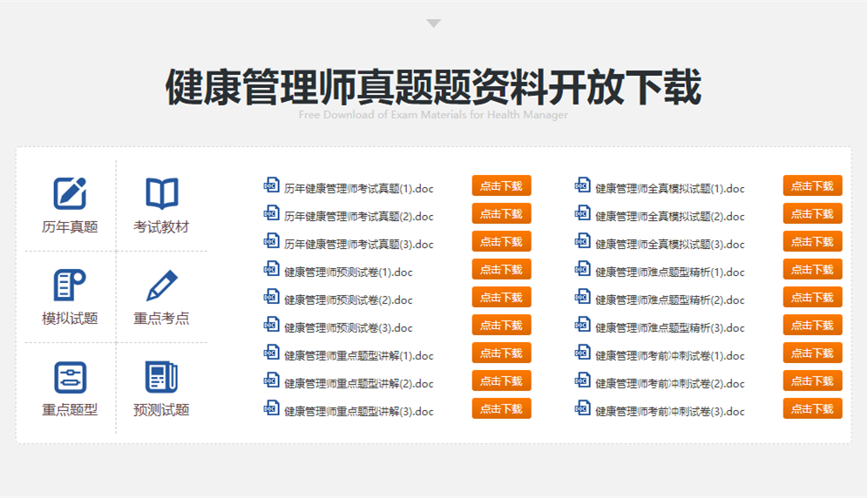Download 健康管理师难点题型精析(2).doc via orange button
Image resolution: width=868 pixels, height=498 pixels.
(812, 298)
